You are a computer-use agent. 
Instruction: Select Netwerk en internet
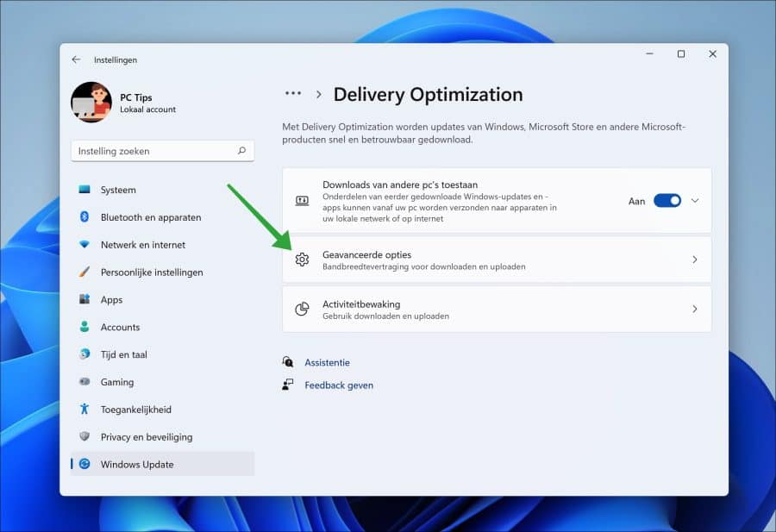pyautogui.click(x=162, y=245)
